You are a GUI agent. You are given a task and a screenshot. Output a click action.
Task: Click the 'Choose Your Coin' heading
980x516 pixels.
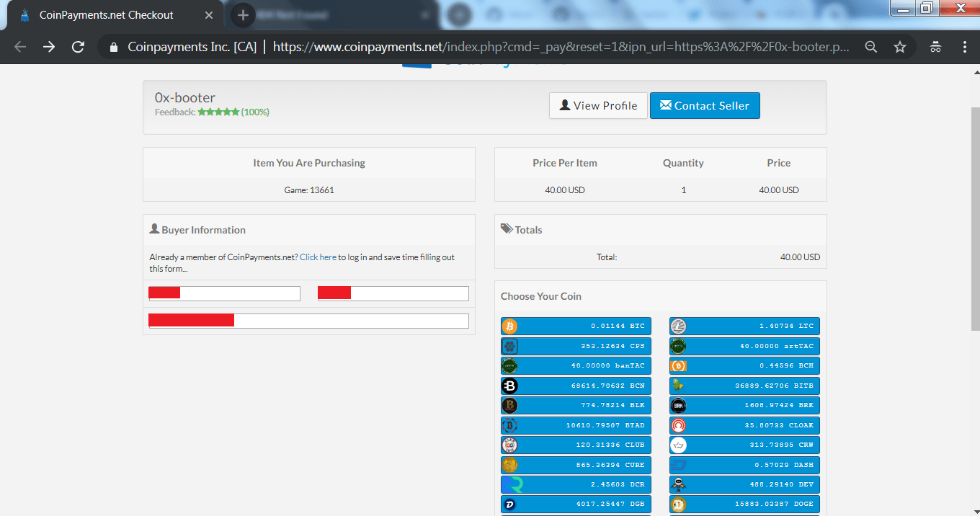(x=541, y=296)
